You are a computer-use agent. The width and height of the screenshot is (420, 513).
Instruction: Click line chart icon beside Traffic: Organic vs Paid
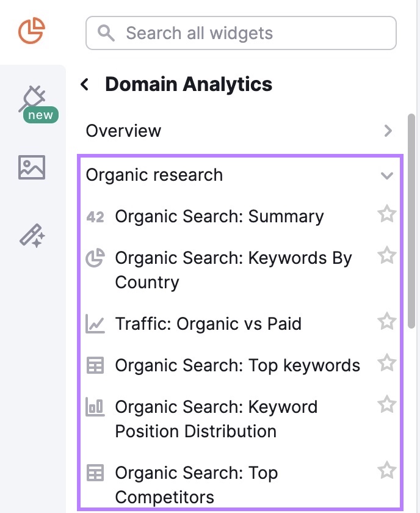[x=95, y=324]
